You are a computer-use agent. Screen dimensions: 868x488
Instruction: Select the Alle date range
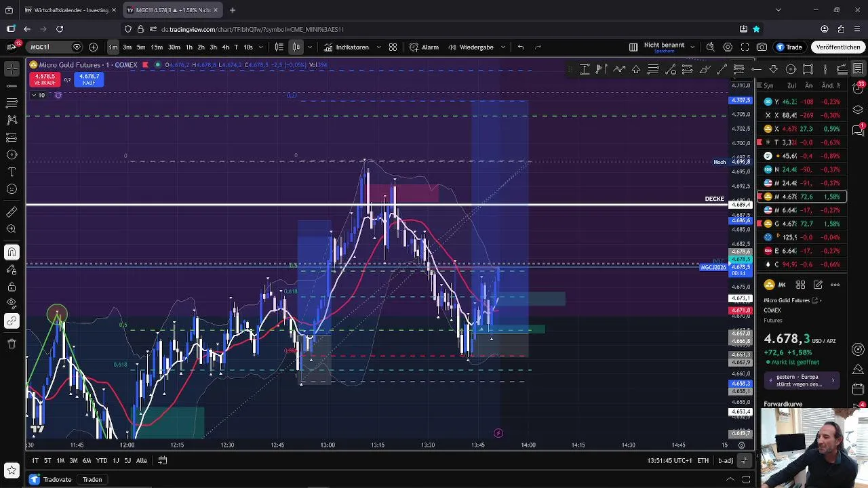pos(142,461)
